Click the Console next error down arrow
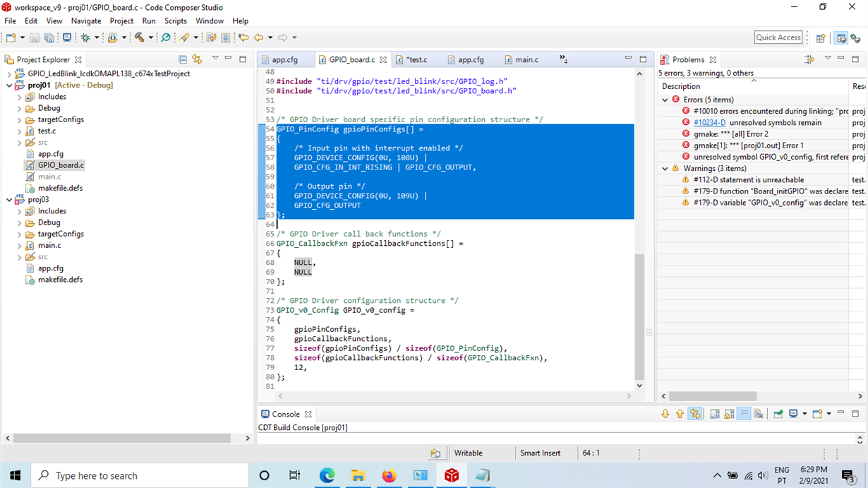The height and width of the screenshot is (488, 868). (x=665, y=414)
